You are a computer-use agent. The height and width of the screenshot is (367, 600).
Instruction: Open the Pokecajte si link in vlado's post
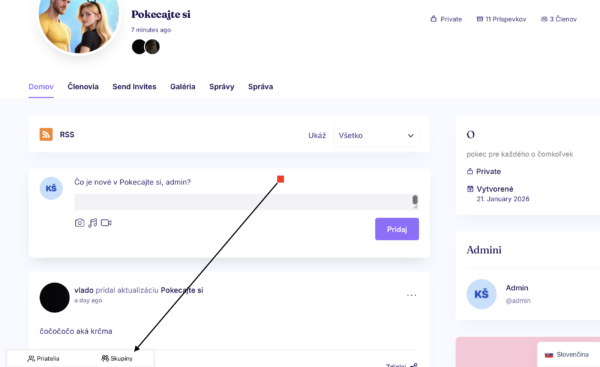pyautogui.click(x=182, y=290)
